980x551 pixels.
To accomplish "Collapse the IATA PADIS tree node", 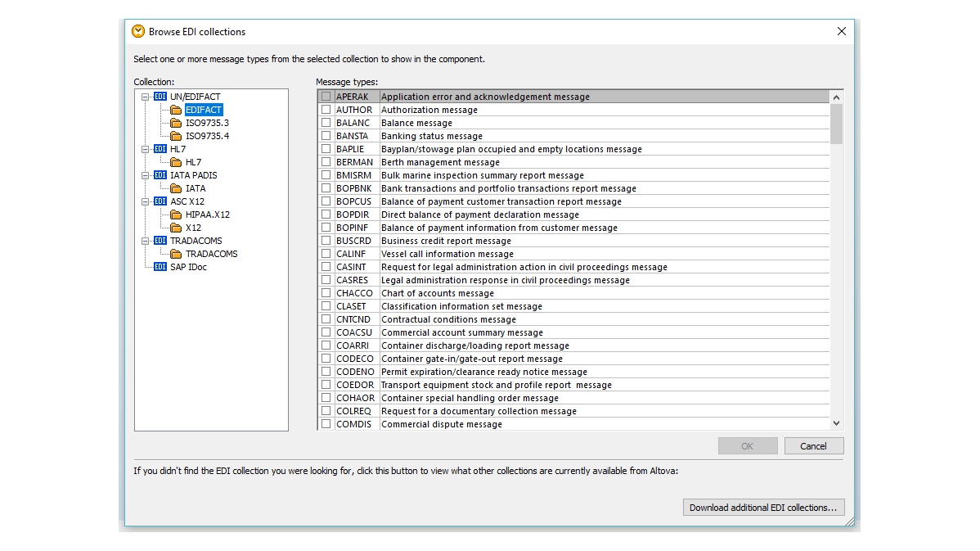I will pyautogui.click(x=145, y=176).
